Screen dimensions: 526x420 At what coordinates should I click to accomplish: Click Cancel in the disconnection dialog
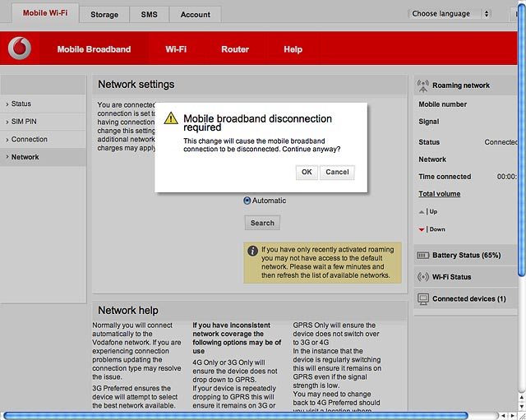337,173
